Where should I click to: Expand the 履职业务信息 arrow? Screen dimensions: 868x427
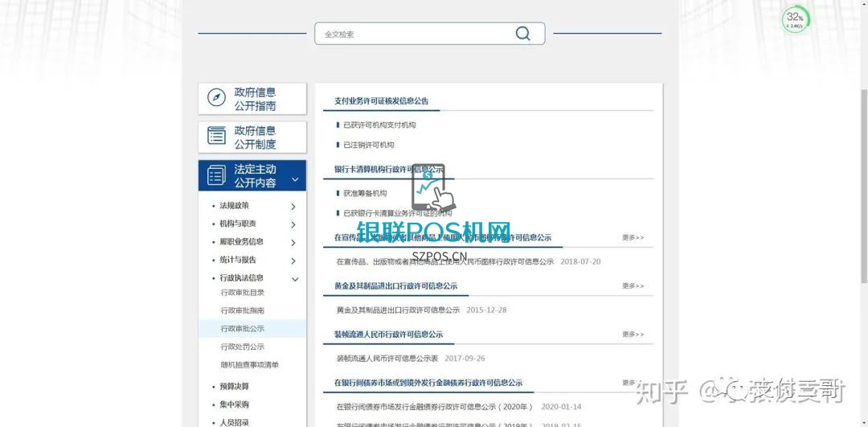293,243
